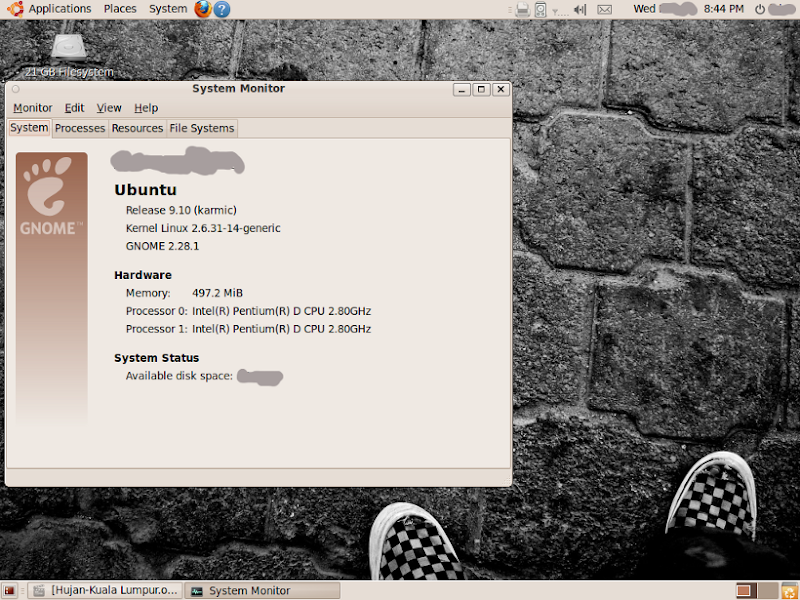Switch to the Resources tab

tap(137, 128)
